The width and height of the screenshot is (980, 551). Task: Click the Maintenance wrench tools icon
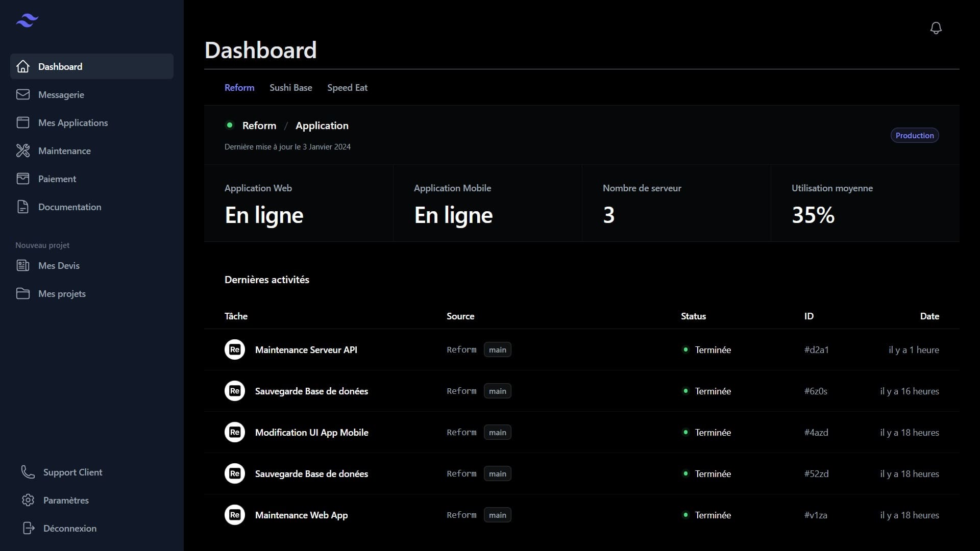tap(23, 151)
